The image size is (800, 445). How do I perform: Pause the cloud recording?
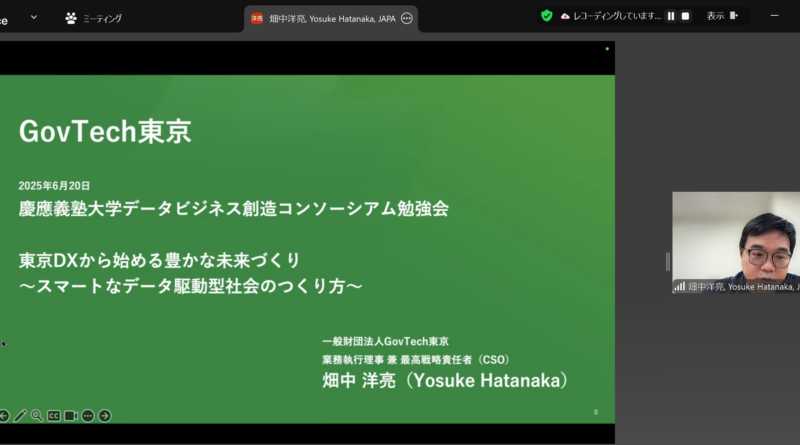point(671,16)
